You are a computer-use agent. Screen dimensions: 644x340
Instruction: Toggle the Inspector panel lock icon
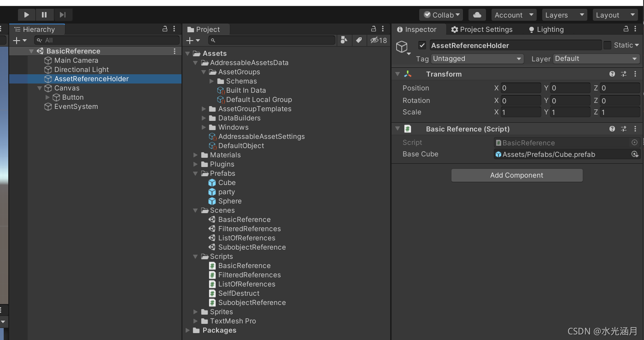(x=626, y=29)
